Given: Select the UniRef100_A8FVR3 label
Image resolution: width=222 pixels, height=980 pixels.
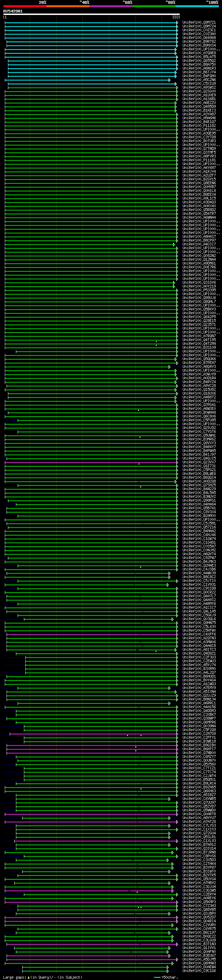Looking at the screenshot, I should click(x=199, y=156).
